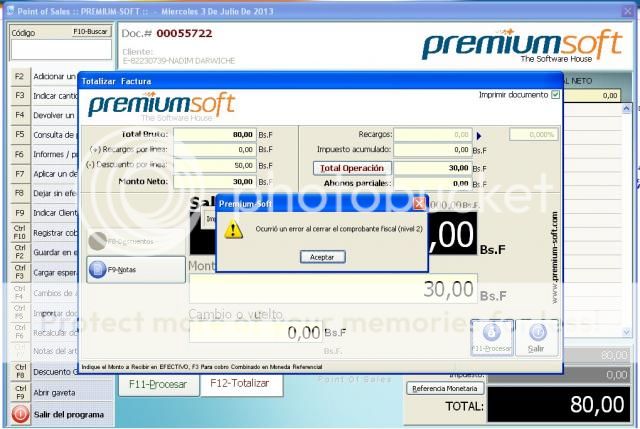Click the Recargos percentage field 0,000%
The width and height of the screenshot is (640, 429).
tap(533, 134)
